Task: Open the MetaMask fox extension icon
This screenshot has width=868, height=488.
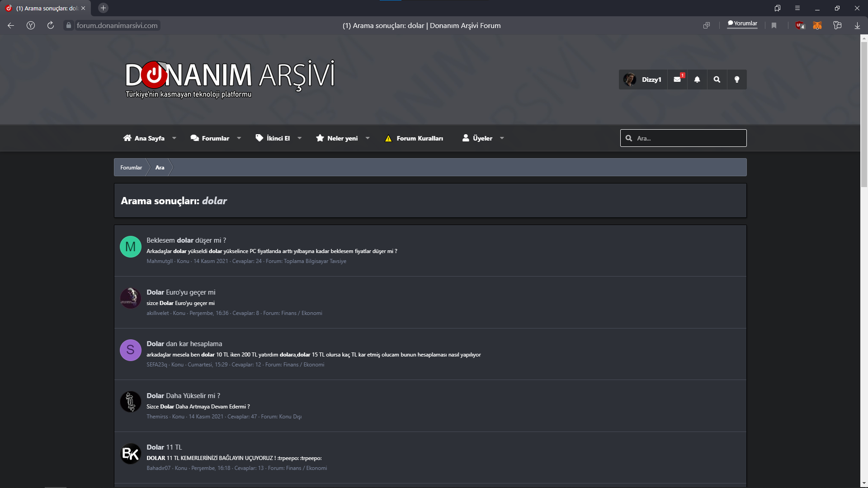Action: [x=817, y=26]
